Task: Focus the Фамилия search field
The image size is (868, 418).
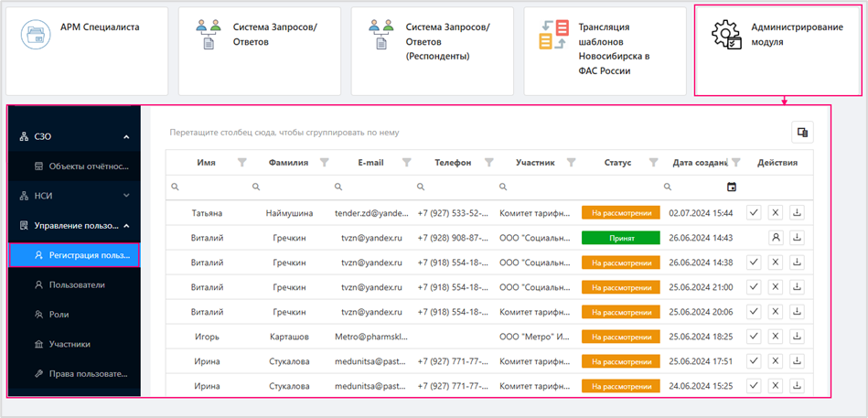Action: tap(288, 188)
